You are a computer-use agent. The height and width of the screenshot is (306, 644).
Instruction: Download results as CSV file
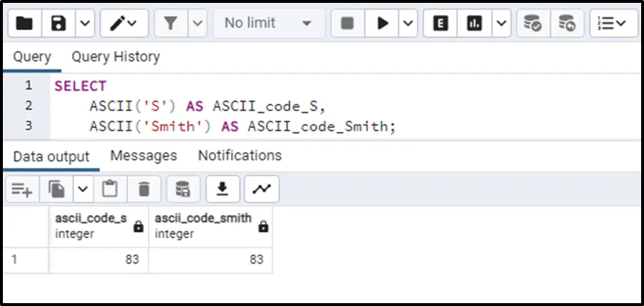pos(223,189)
